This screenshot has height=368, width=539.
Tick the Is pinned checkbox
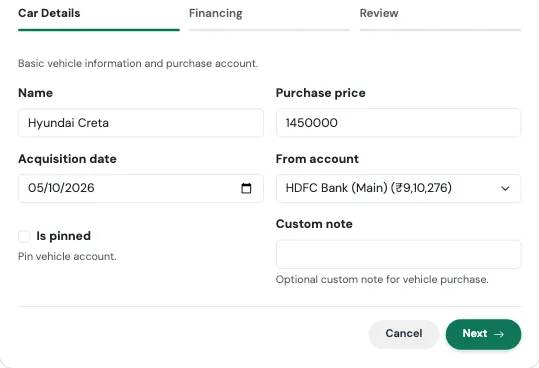point(24,236)
